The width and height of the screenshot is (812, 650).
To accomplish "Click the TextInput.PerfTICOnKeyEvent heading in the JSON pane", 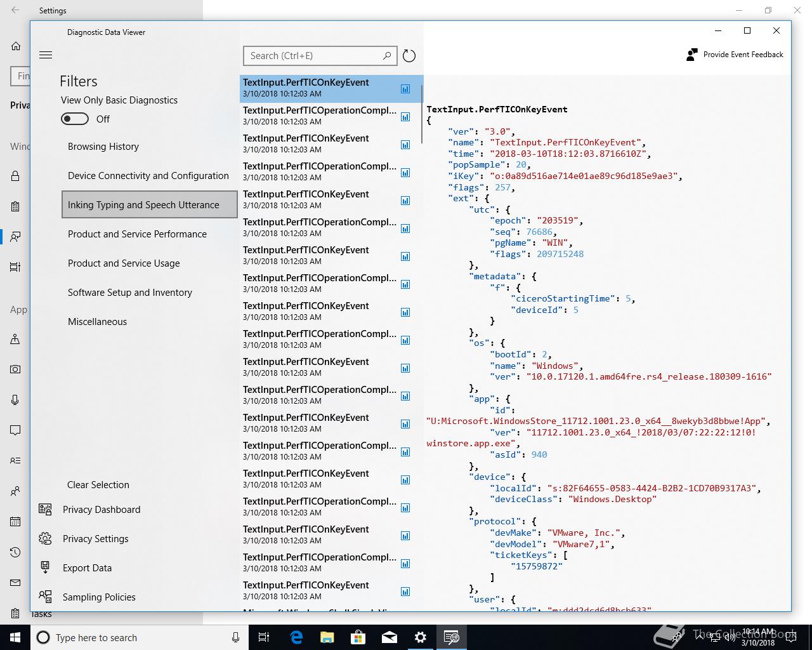I will click(497, 109).
